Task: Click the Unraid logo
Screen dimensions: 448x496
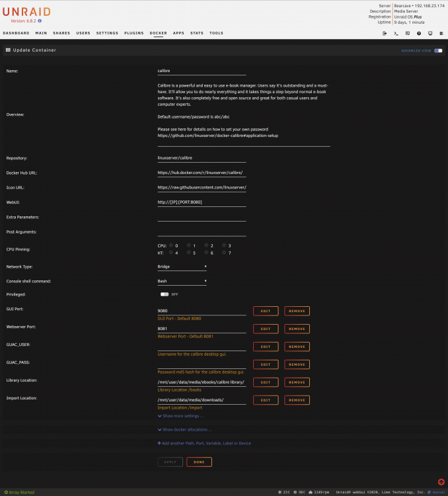Action: (x=26, y=12)
